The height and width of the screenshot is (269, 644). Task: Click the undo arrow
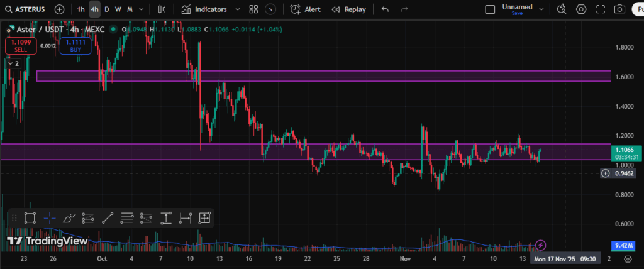point(385,9)
